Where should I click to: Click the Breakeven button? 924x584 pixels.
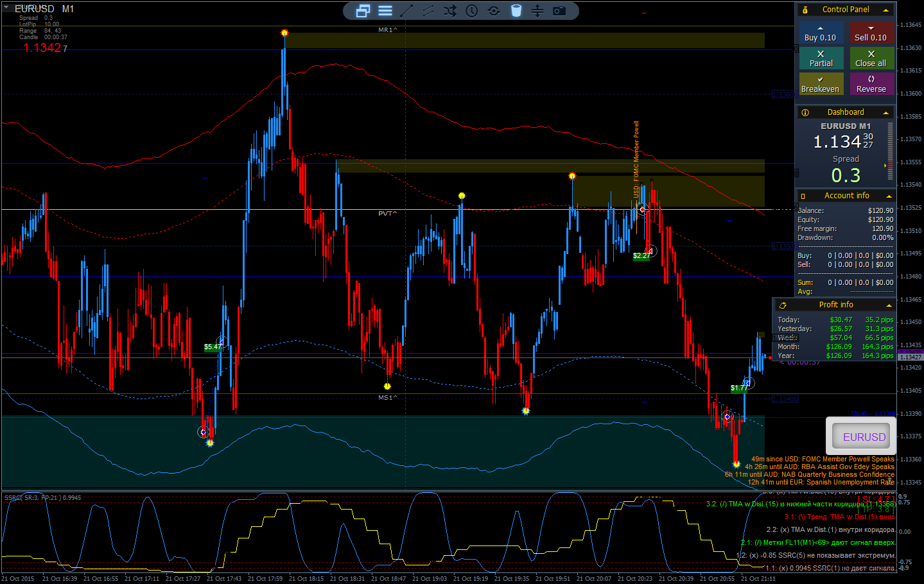(x=821, y=84)
